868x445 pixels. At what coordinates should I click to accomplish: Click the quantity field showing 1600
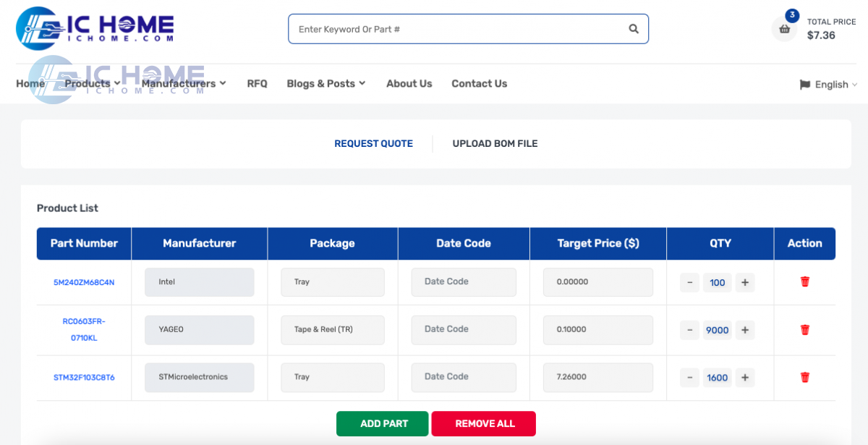(718, 377)
